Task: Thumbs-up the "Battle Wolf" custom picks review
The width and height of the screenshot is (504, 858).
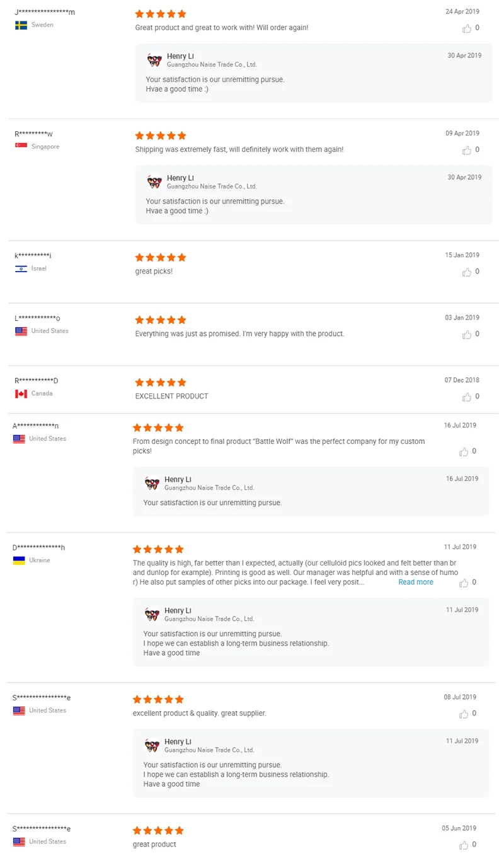Action: pyautogui.click(x=464, y=451)
